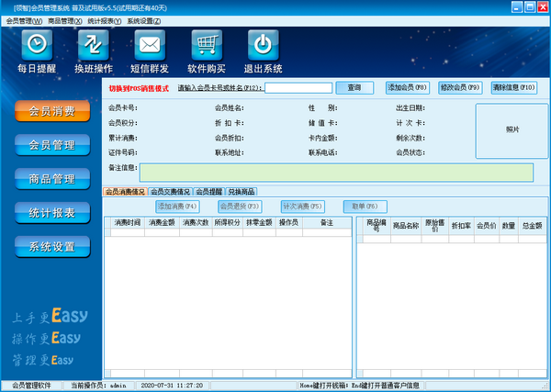Click the 总金额 column header
Image resolution: width=551 pixels, height=392 pixels.
[x=532, y=226]
